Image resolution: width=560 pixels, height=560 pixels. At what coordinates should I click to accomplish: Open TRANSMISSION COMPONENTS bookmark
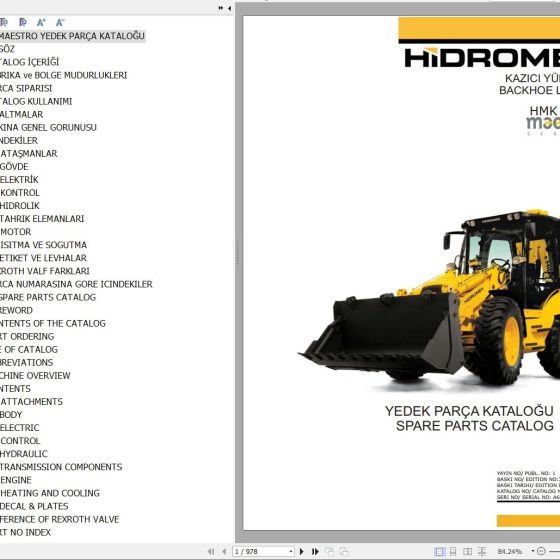click(x=61, y=467)
